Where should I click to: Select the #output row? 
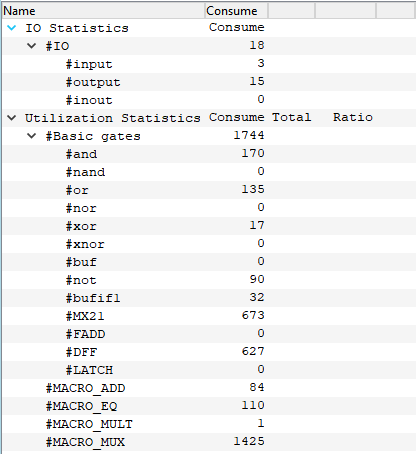click(x=209, y=82)
